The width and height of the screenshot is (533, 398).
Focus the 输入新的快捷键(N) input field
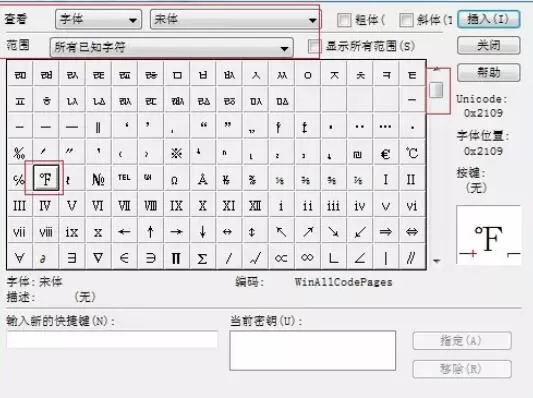[112, 339]
